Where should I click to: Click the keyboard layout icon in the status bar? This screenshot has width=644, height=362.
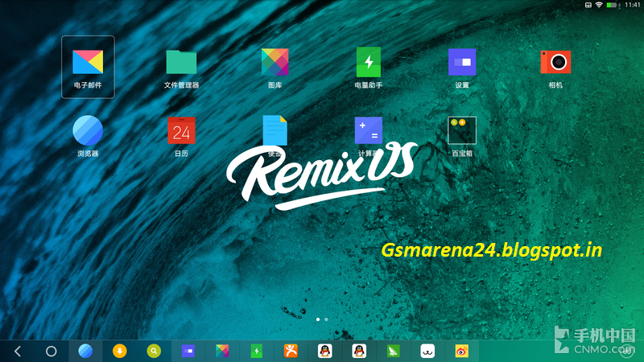[588, 5]
